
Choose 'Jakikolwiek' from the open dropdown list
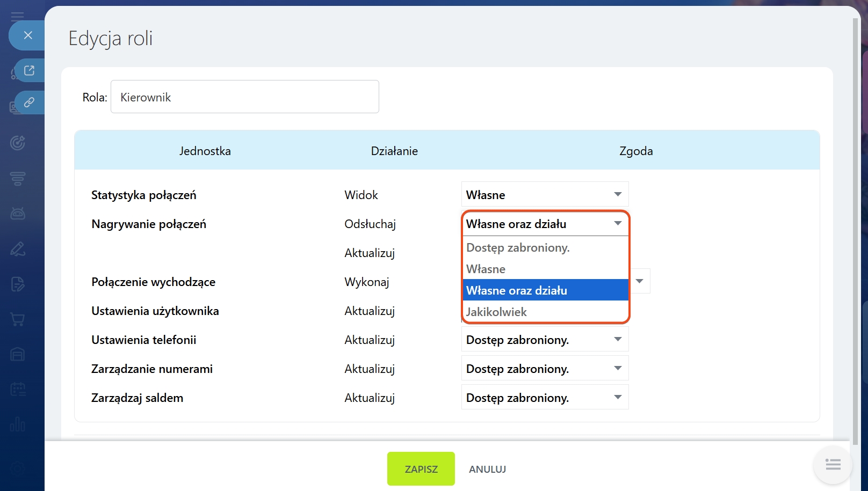pos(496,312)
